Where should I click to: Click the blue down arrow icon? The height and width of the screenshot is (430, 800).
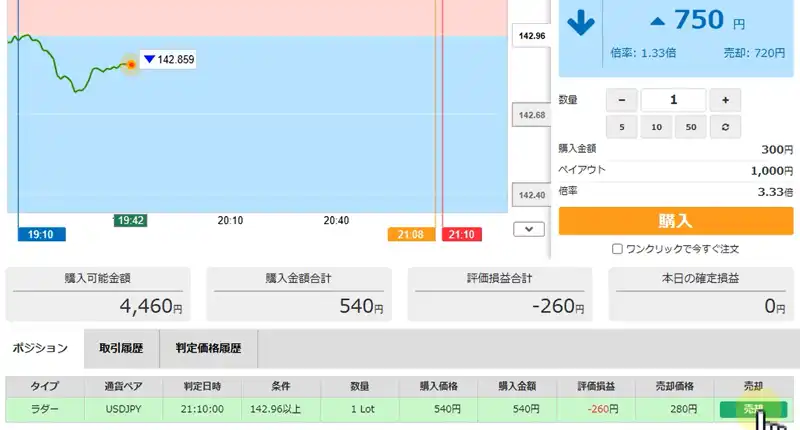pos(581,22)
